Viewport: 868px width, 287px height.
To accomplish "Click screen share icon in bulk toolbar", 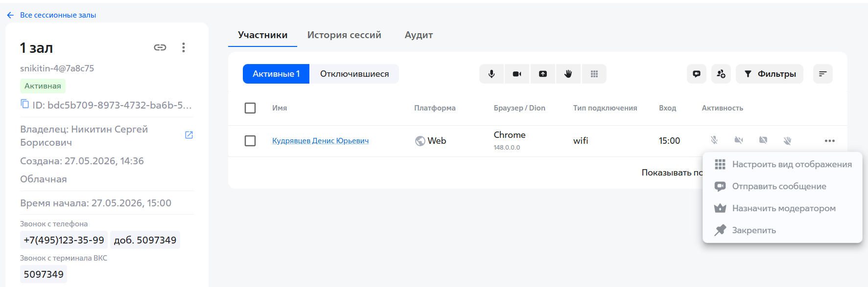I will click(543, 74).
